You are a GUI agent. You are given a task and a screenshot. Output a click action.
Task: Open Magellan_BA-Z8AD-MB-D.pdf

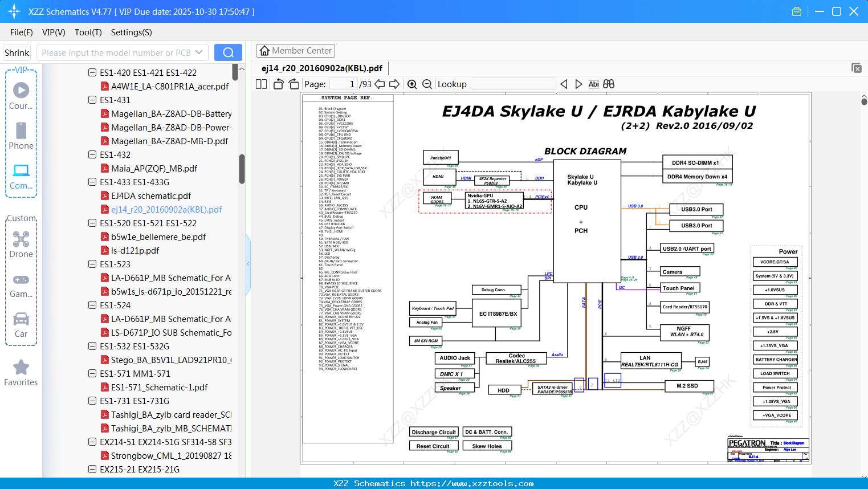point(169,141)
